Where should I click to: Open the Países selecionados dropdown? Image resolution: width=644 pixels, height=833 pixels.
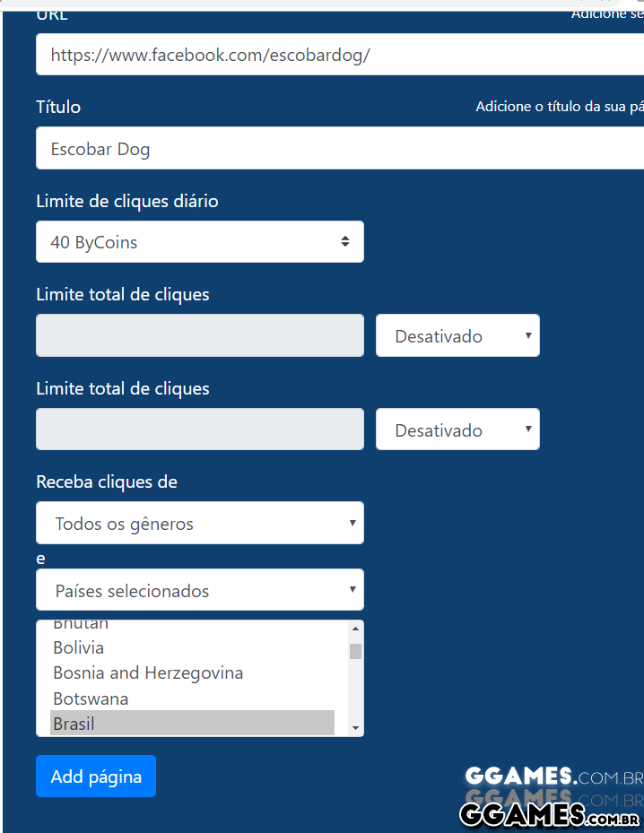click(x=199, y=591)
